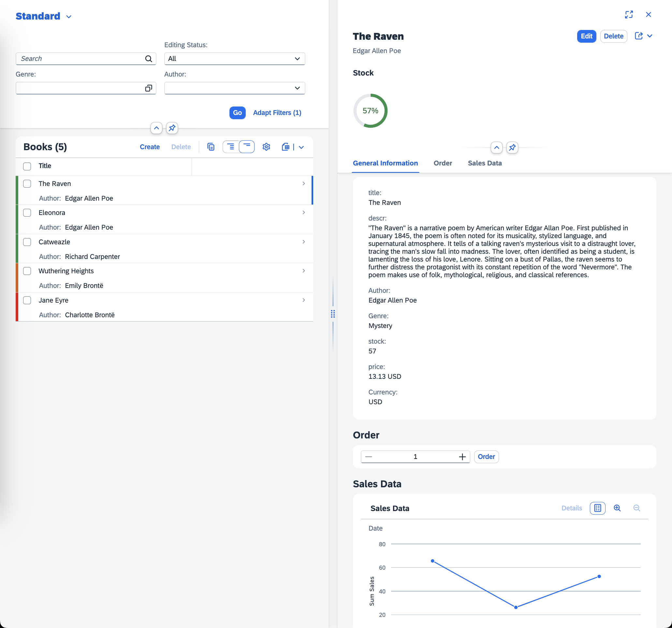The height and width of the screenshot is (628, 672).
Task: Click the Go button
Action: (237, 113)
